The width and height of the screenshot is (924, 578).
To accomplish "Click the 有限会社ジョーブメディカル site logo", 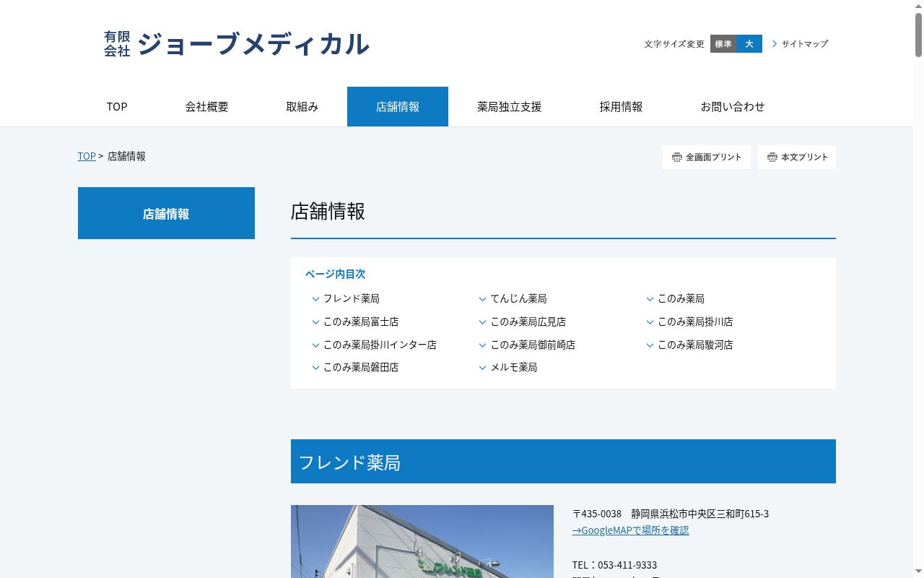I will click(x=236, y=44).
